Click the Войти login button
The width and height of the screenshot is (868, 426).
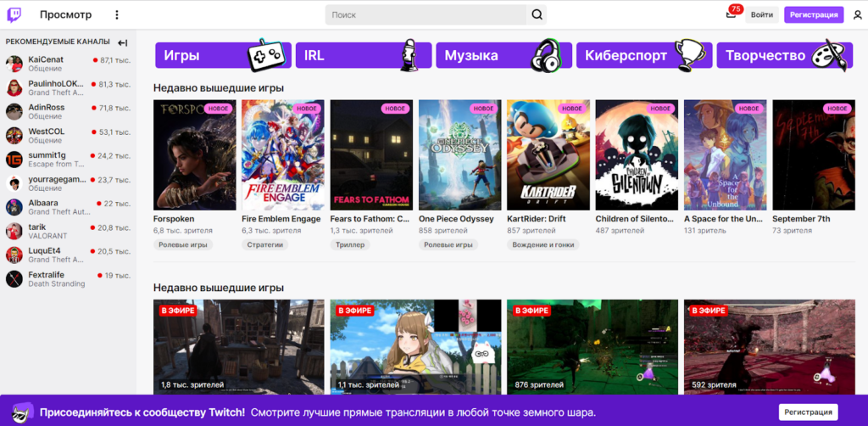(761, 14)
